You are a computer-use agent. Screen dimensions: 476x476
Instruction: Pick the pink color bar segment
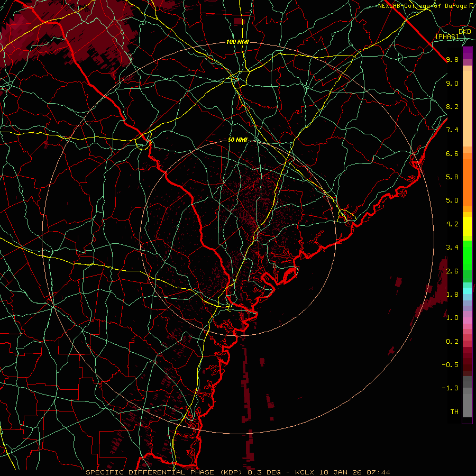[x=467, y=321]
